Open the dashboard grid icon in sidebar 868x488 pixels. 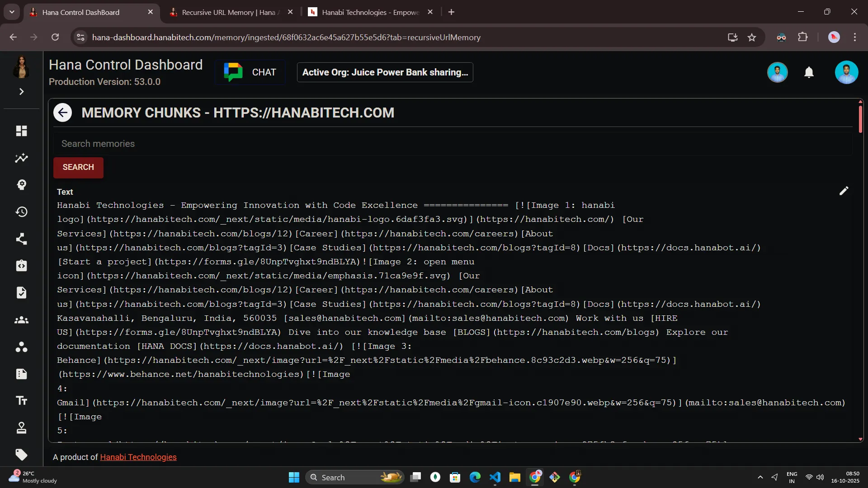(x=21, y=131)
